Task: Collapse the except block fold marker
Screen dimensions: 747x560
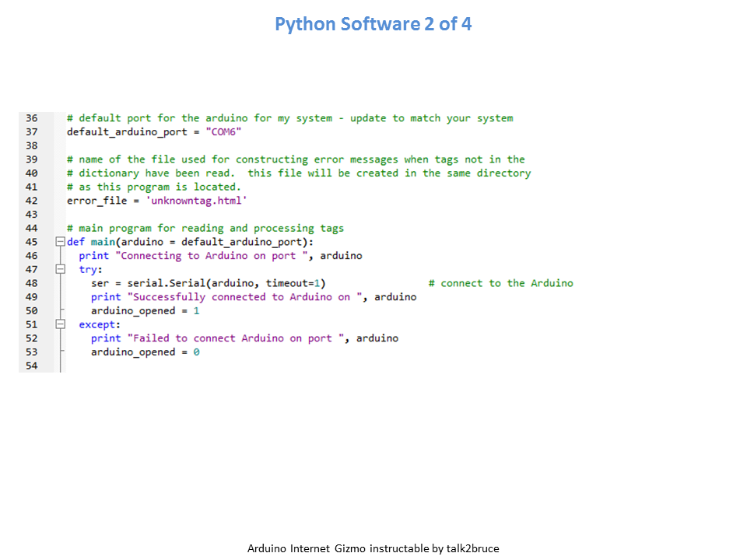Action: [x=60, y=324]
